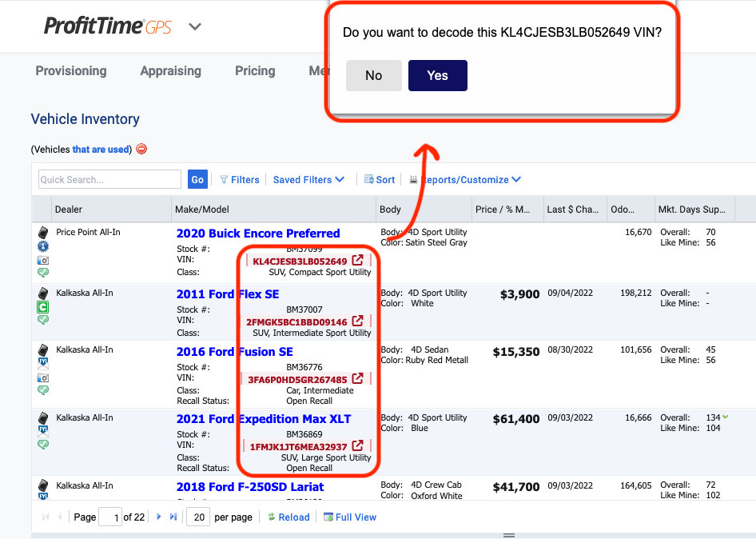
Task: Open the Provisioning tab
Action: click(71, 71)
